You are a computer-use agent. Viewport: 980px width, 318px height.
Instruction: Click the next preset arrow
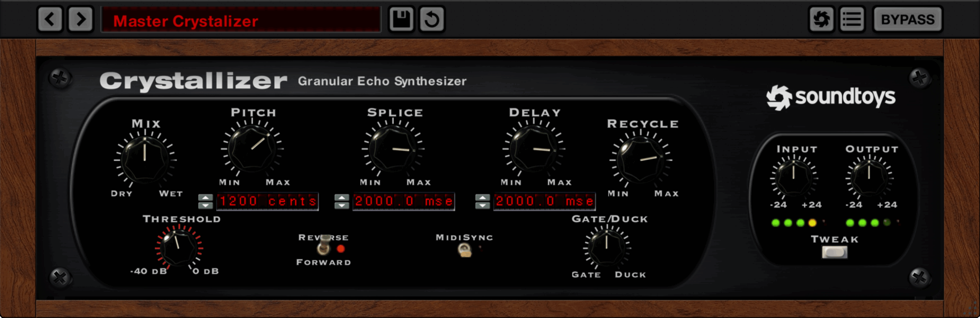[80, 19]
